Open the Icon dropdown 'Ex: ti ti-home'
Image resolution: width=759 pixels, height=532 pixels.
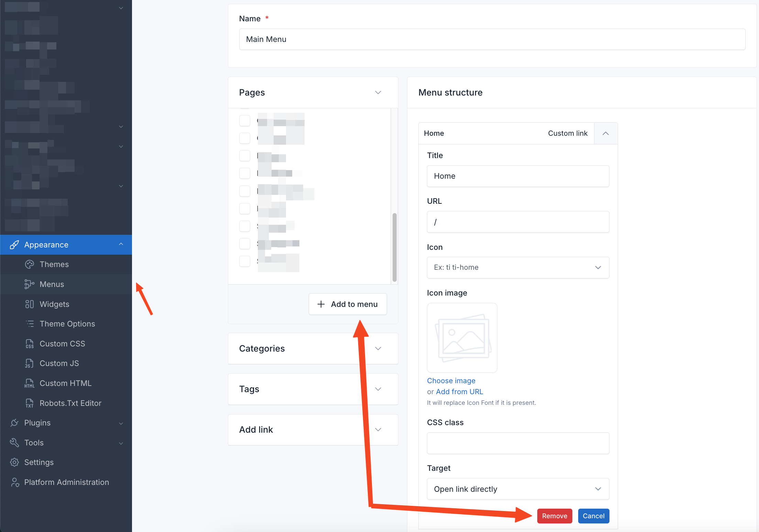click(x=518, y=267)
